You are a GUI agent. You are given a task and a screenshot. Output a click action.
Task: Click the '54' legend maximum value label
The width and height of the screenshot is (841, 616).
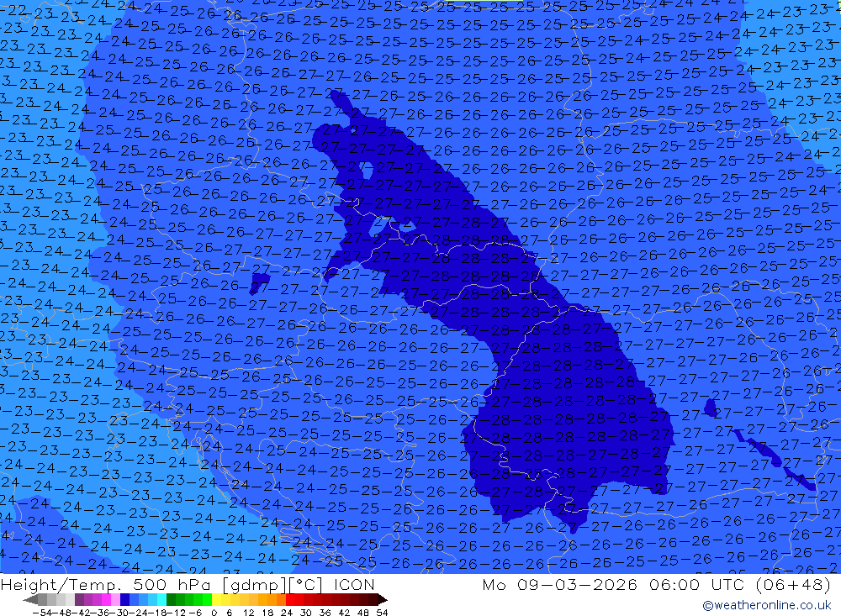pos(383,613)
